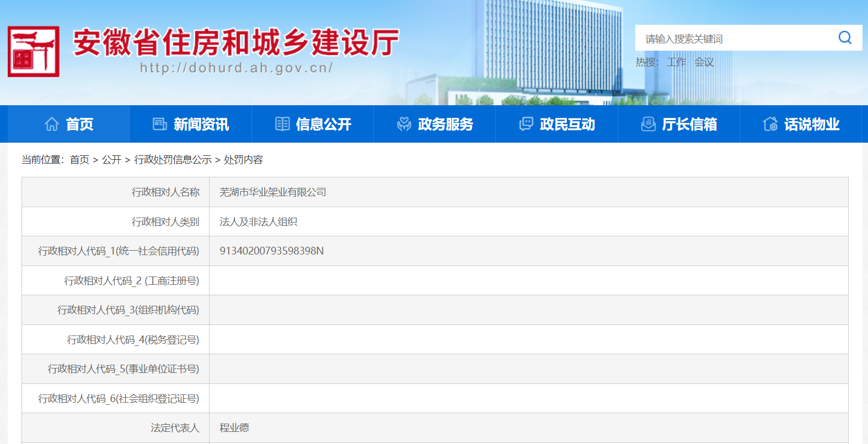Click the label 法定代表人
The image size is (868, 444).
pyautogui.click(x=175, y=428)
